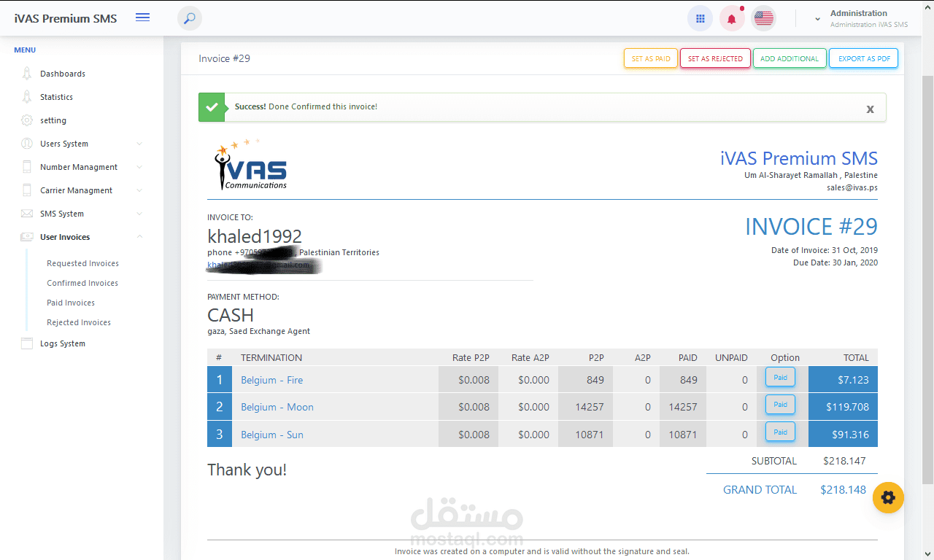Click the SUBTOTAL $218.147 value
This screenshot has width=934, height=560.
click(x=844, y=461)
